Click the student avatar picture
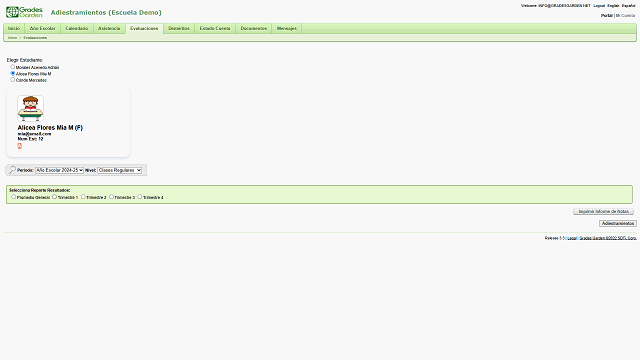640x360 pixels. point(31,109)
